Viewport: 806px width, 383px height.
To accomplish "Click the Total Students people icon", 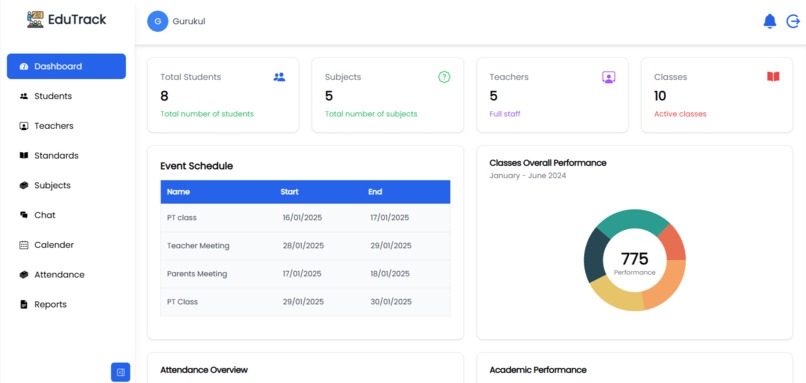I will pyautogui.click(x=279, y=77).
